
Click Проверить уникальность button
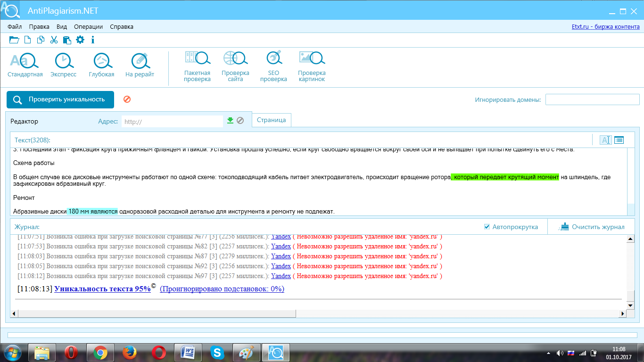click(60, 99)
